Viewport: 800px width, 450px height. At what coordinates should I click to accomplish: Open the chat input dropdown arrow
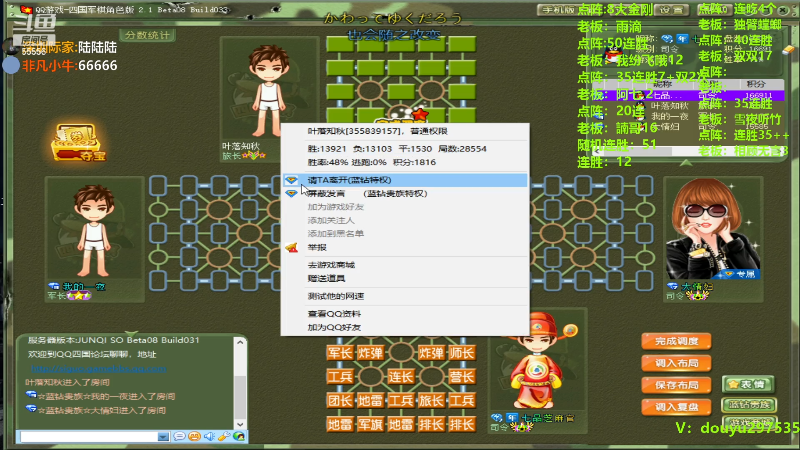pos(163,437)
